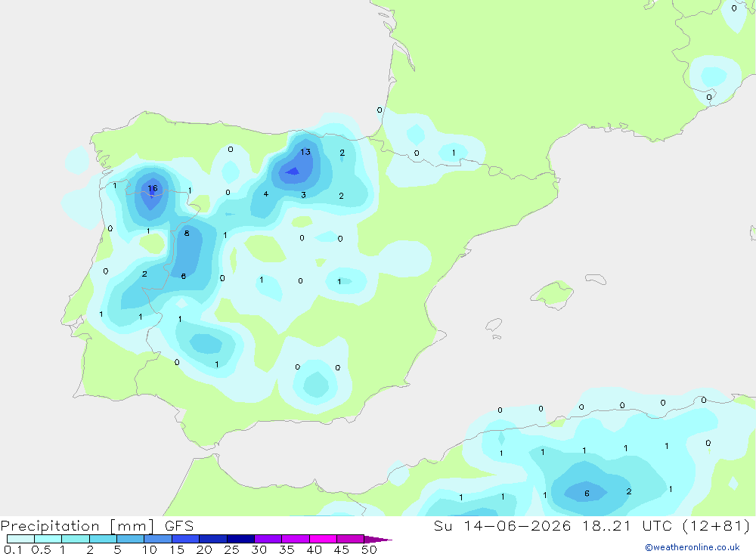Click the '45' legend scale label

click(x=342, y=549)
